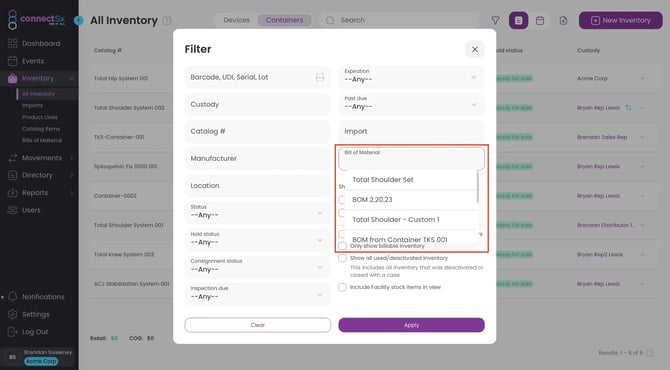Select Total Shoulder Set from BOM list
The image size is (670, 370).
[382, 179]
